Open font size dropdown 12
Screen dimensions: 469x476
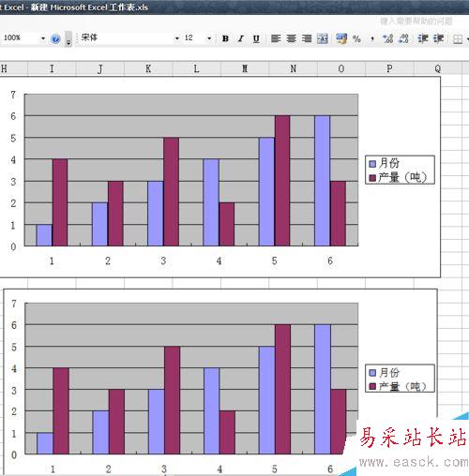(x=209, y=38)
